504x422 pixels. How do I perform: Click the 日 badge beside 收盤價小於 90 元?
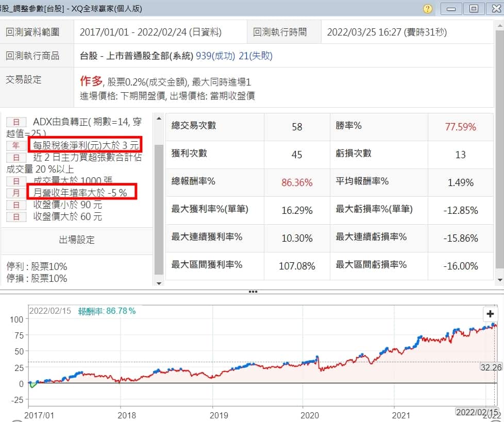click(16, 205)
